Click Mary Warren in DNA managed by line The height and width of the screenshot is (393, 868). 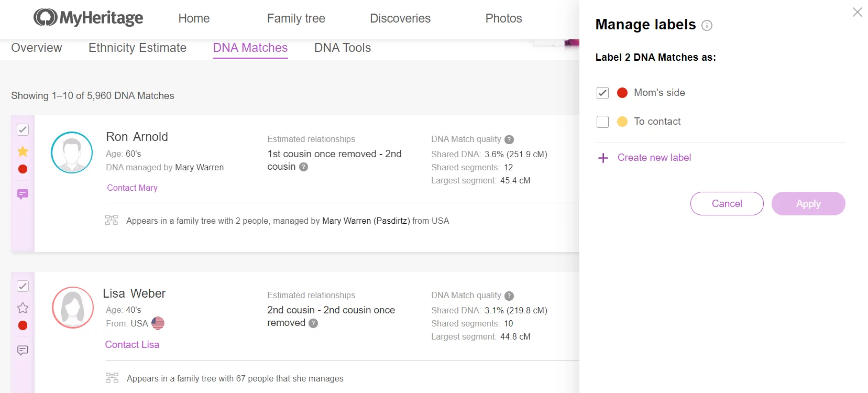(x=199, y=167)
